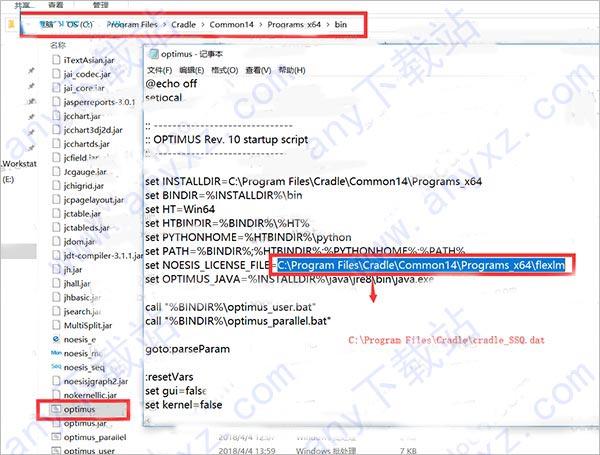Viewport: 600px width, 455px height.
Task: Click the 'goto:parseParam' line in Notepad
Action: (x=188, y=349)
